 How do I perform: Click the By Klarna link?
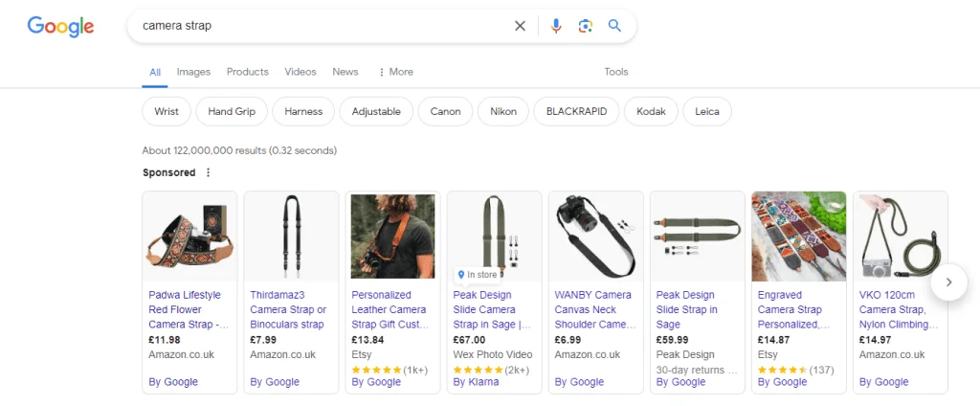coord(476,382)
